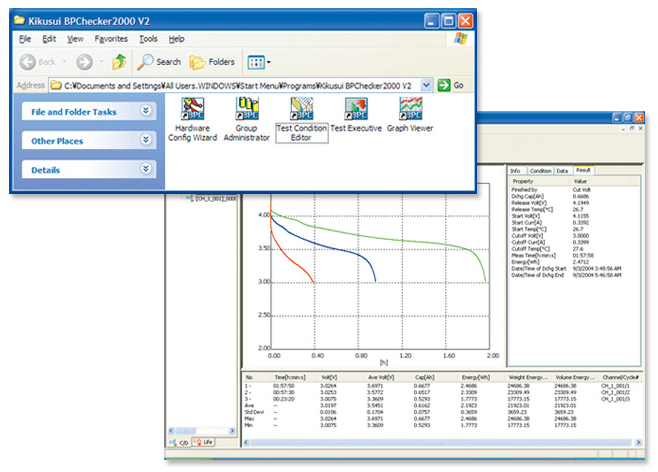
Task: Launch the Test Condition Editor shortcut
Action: pyautogui.click(x=301, y=118)
